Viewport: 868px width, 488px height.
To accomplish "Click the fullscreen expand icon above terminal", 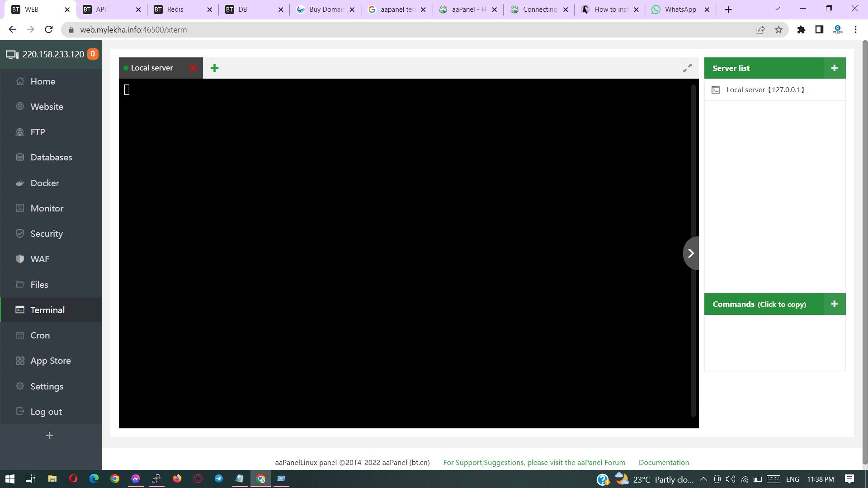I will point(687,68).
